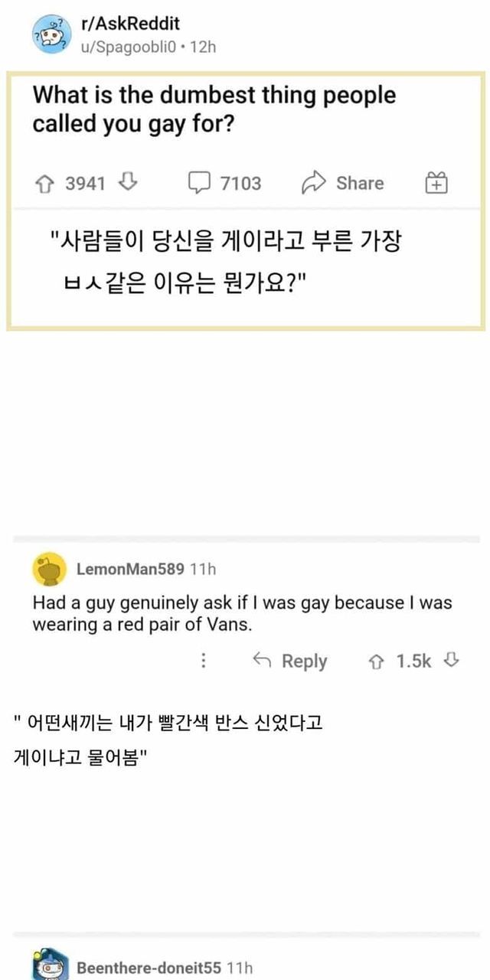Viewport: 490px width, 980px height.
Task: Tap the 7103 comment count
Action: click(240, 183)
